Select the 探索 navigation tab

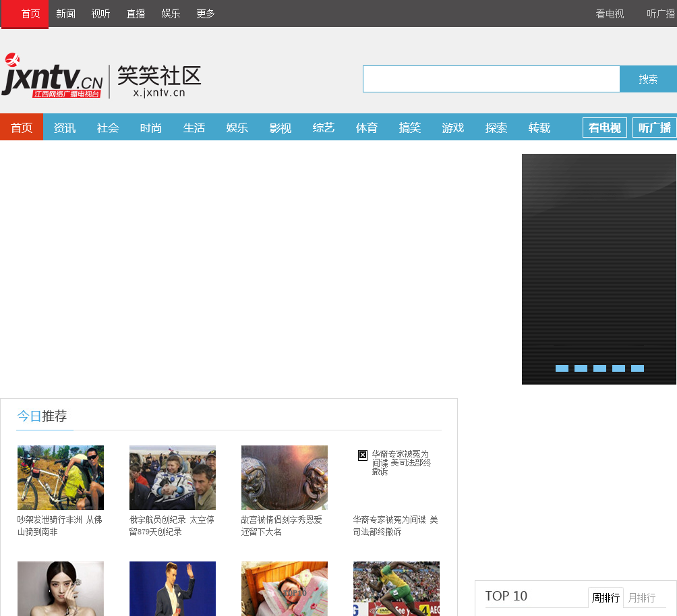[496, 128]
